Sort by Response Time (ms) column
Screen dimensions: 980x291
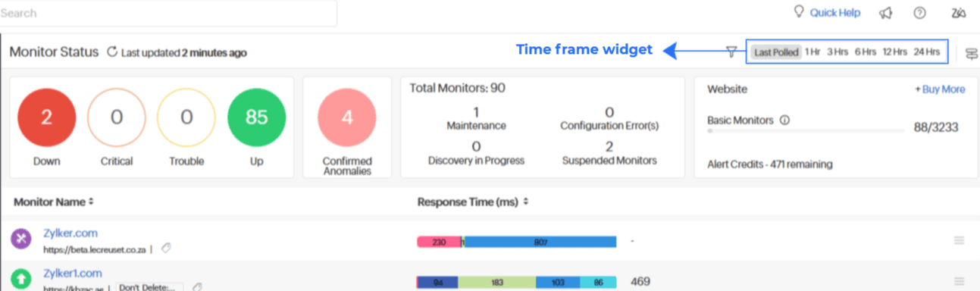[473, 202]
